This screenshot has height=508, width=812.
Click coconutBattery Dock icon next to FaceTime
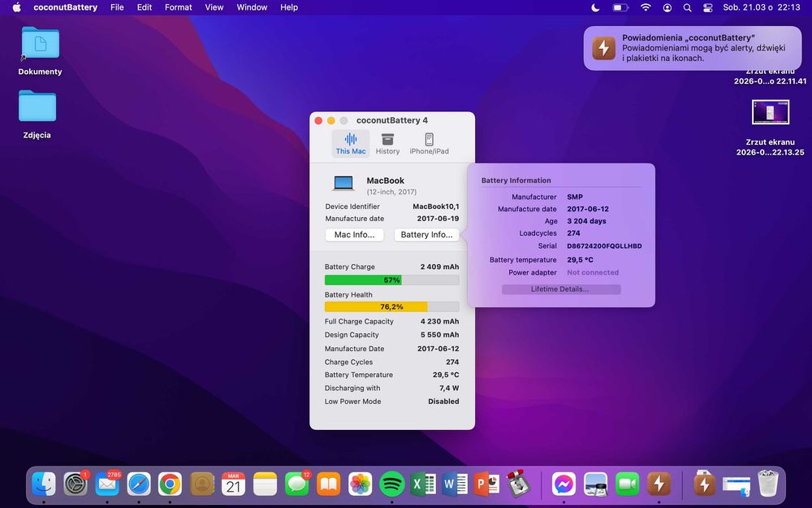coord(659,484)
